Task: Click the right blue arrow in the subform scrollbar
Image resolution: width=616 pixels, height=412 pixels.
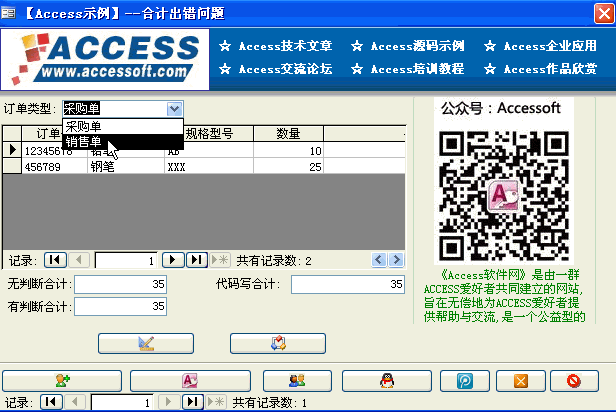Action: coord(396,260)
